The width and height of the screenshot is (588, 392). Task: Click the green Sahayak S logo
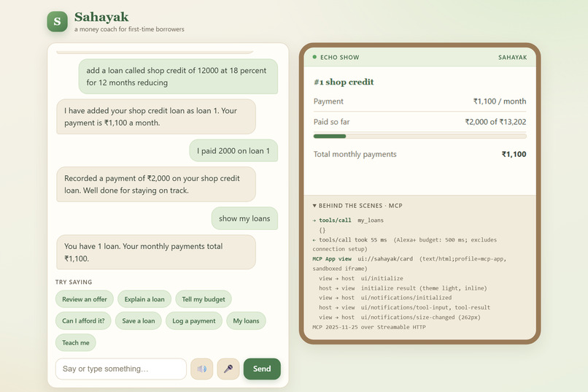[x=58, y=21]
